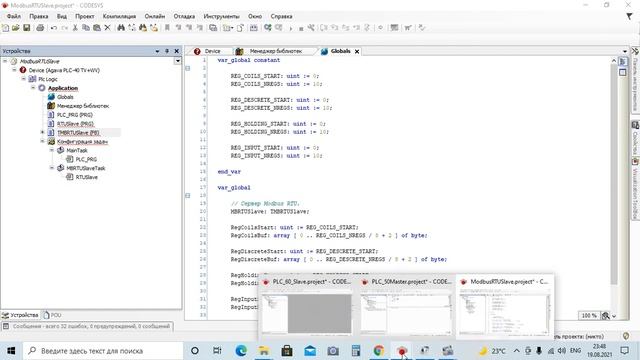Select the Устройства bottom tab
The image size is (640, 360).
pos(20,315)
